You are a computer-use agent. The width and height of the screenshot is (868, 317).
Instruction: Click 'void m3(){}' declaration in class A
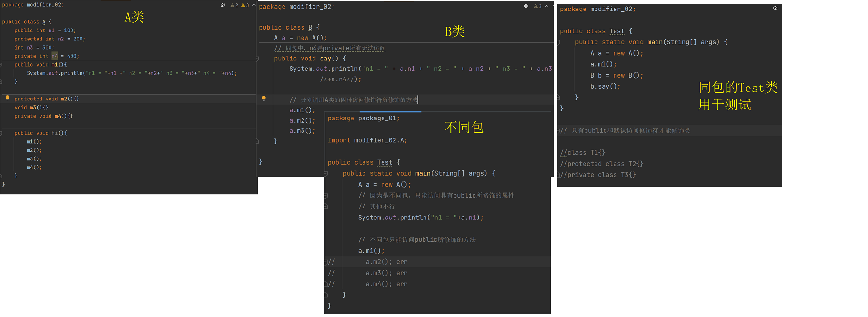point(31,108)
